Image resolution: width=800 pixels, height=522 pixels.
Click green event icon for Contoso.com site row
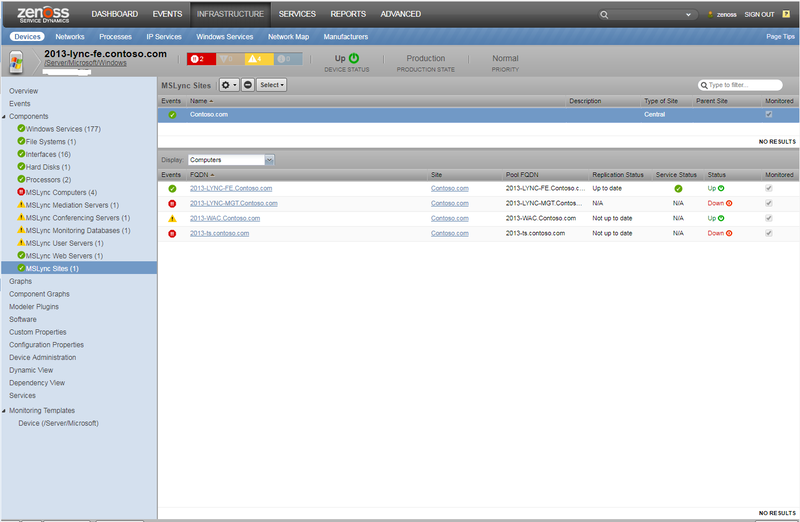pyautogui.click(x=172, y=115)
